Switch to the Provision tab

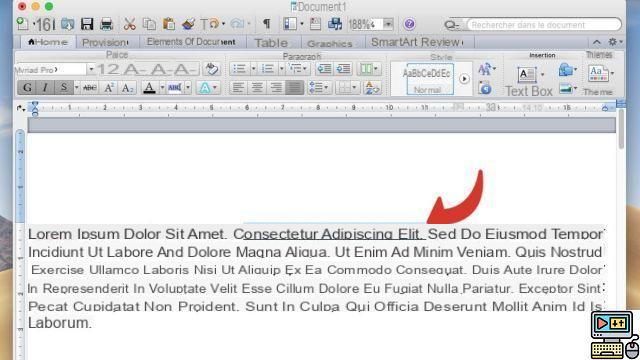click(105, 42)
